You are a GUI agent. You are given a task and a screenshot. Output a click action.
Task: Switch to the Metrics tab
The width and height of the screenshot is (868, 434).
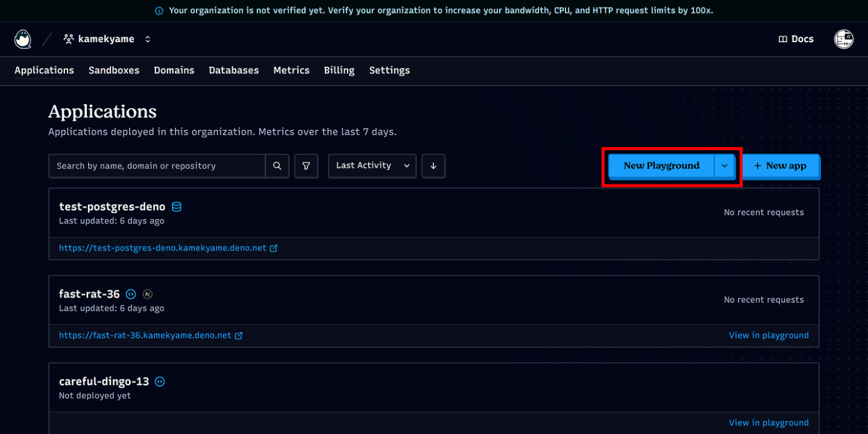point(291,70)
